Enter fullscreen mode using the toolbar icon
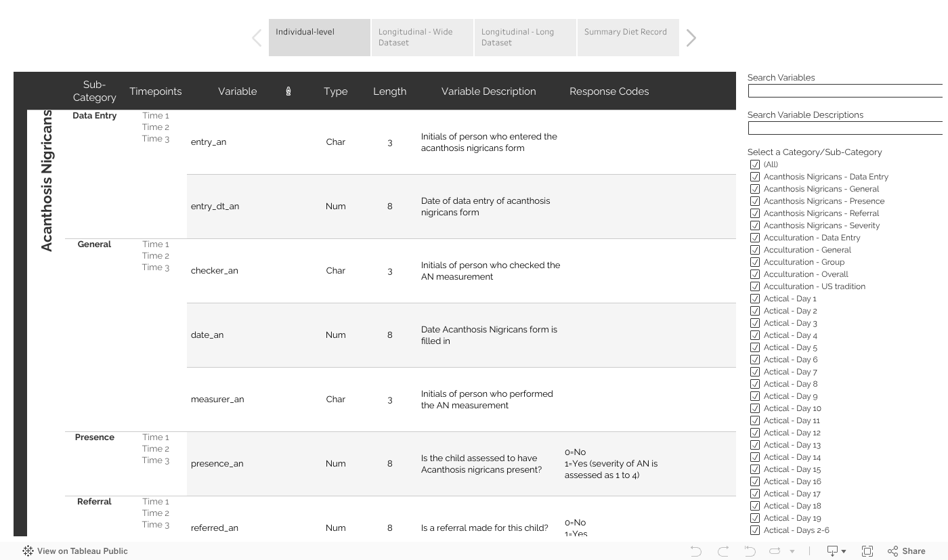The image size is (948, 560). click(x=867, y=551)
